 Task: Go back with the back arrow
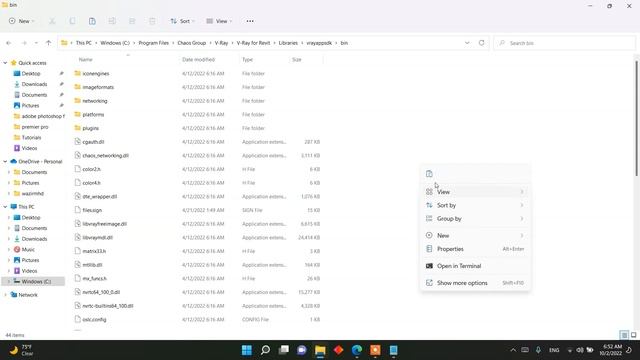(x=9, y=43)
